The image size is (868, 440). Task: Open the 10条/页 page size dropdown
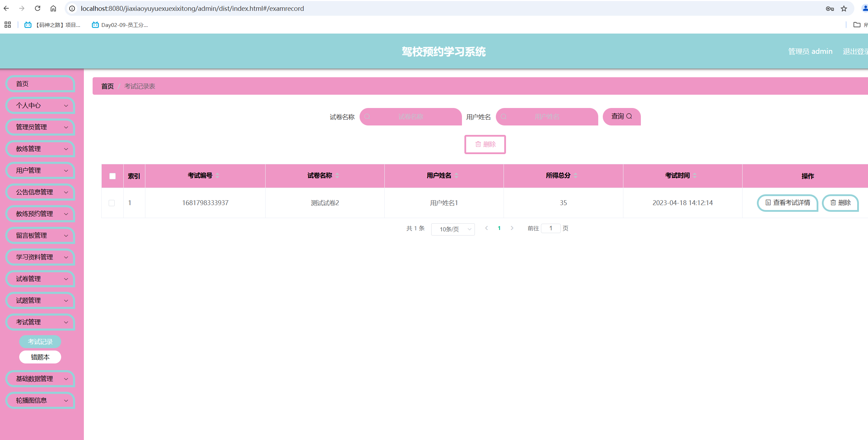(x=453, y=229)
